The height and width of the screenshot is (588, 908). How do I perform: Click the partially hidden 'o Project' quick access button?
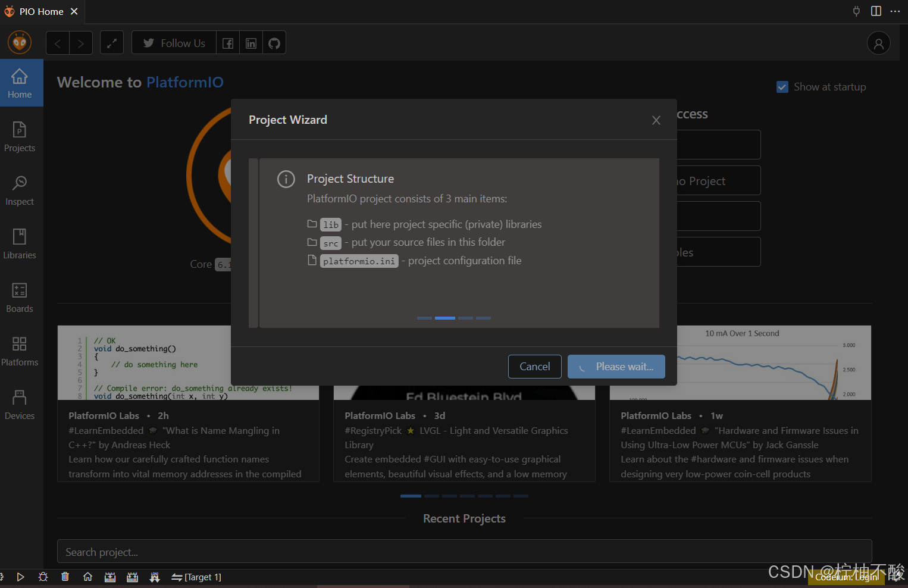(719, 180)
